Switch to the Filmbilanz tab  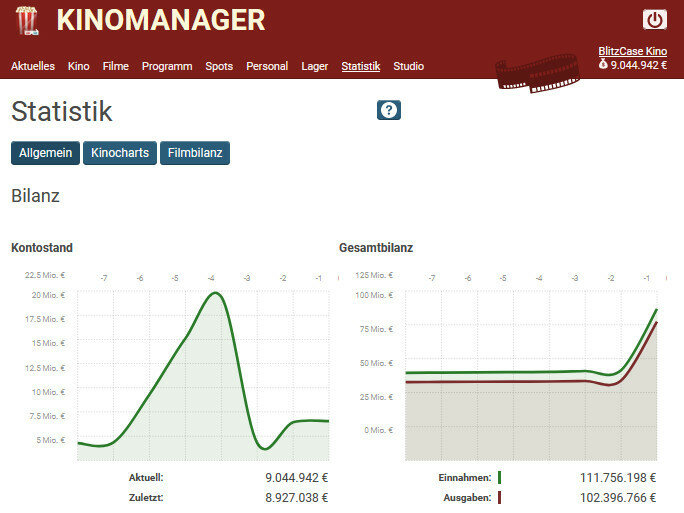click(195, 153)
